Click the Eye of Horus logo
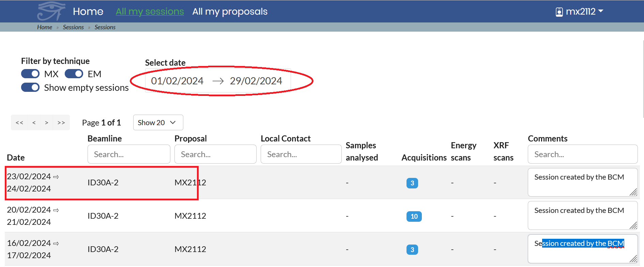644x267 pixels. [51, 11]
